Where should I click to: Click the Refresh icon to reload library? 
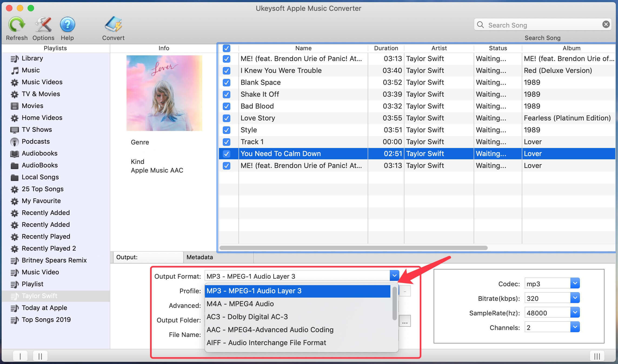pos(17,24)
